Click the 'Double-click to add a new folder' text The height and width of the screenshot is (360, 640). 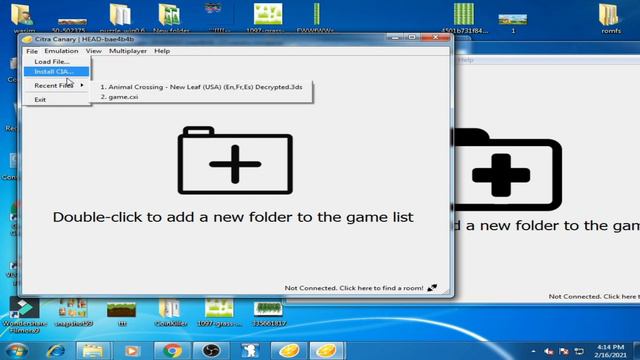pos(233,217)
